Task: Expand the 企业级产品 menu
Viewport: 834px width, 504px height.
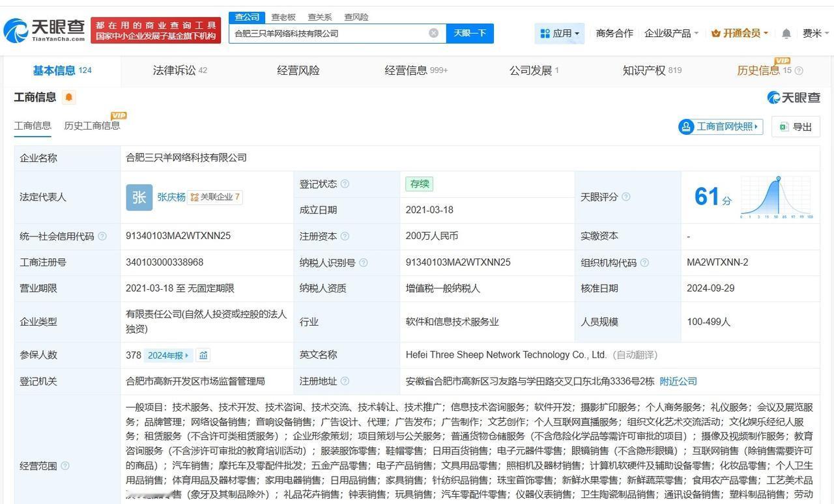Action: [671, 33]
